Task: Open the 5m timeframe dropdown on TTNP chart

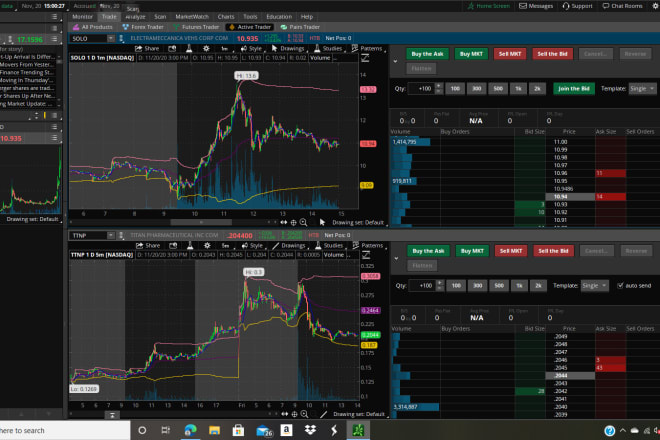Action: click(226, 246)
